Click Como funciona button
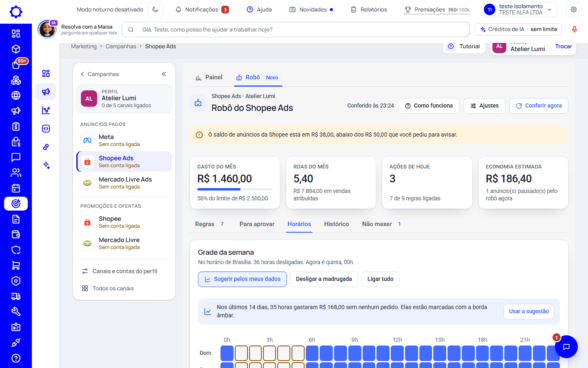 [x=429, y=106]
